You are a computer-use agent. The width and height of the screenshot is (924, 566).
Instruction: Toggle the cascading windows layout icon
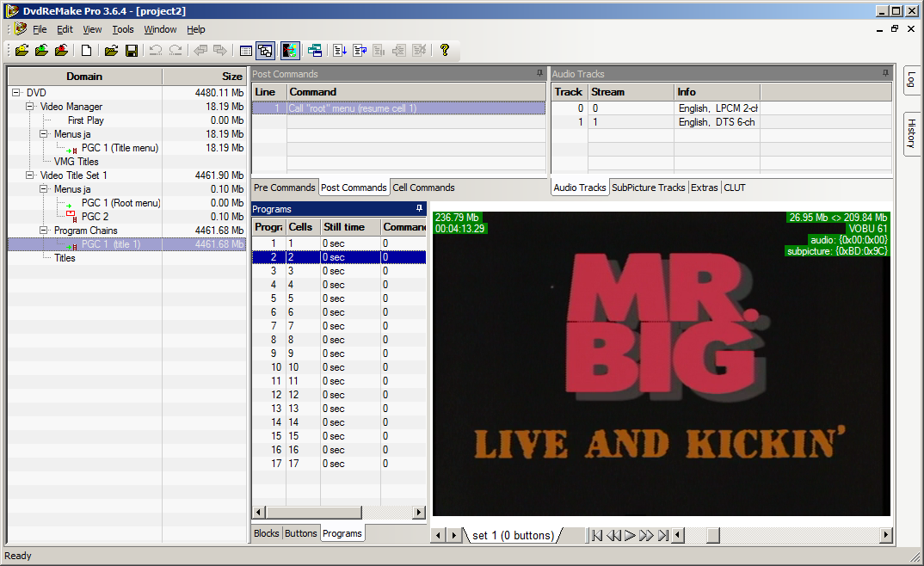click(265, 51)
